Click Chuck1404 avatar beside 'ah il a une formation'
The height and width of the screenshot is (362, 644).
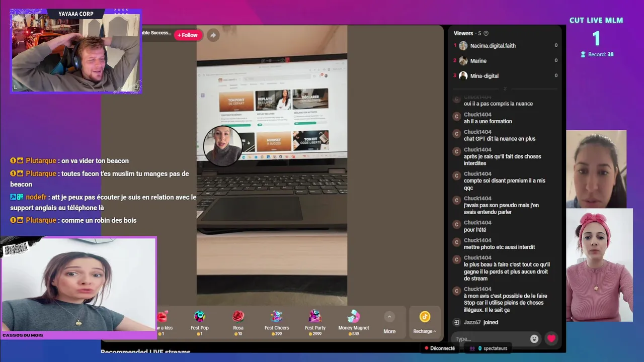(x=457, y=117)
